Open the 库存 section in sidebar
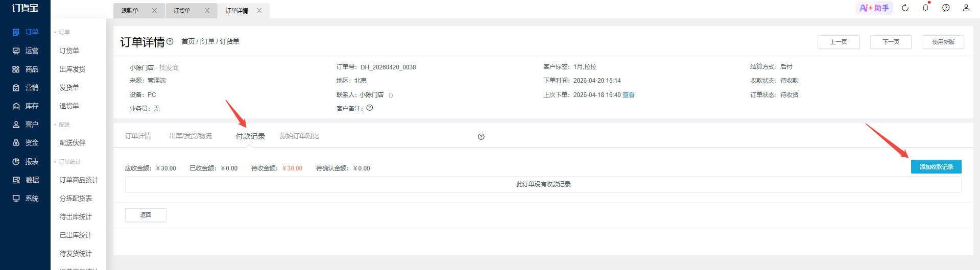 tap(26, 106)
